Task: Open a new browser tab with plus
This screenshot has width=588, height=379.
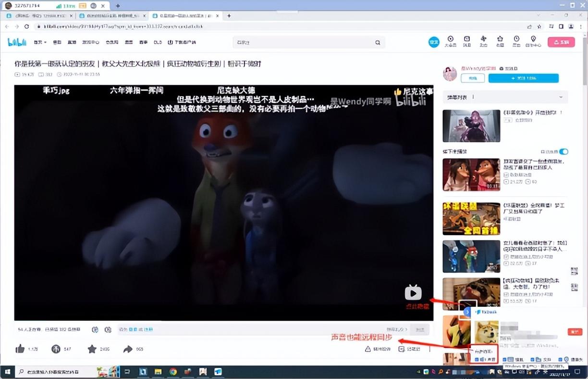Action: [x=229, y=15]
